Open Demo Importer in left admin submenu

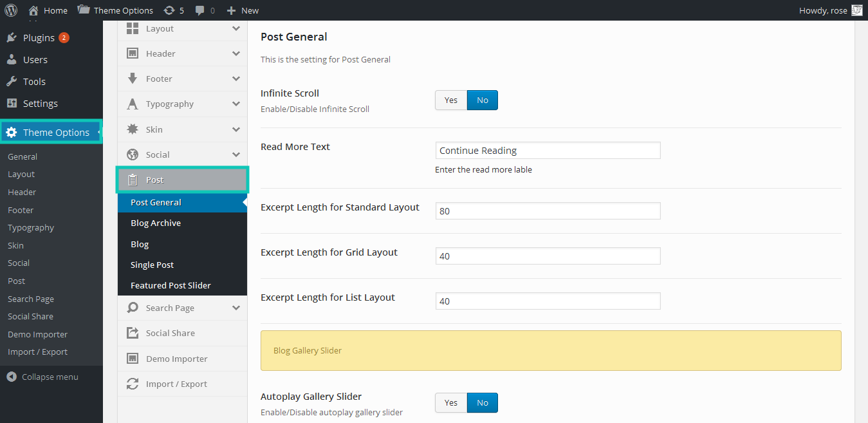tap(37, 334)
